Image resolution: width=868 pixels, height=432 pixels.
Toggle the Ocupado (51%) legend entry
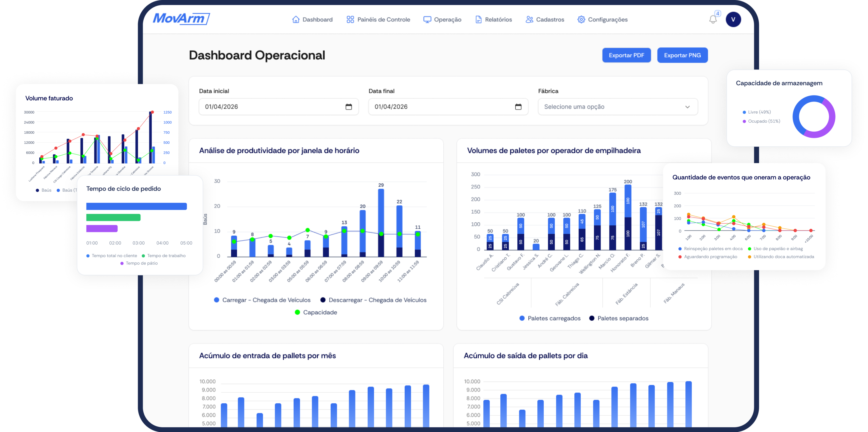coord(761,121)
